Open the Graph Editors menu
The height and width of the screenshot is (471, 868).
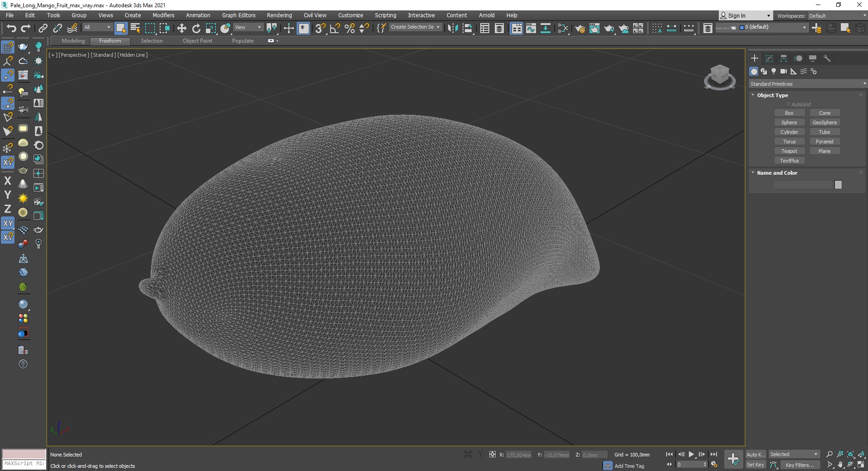(x=239, y=15)
